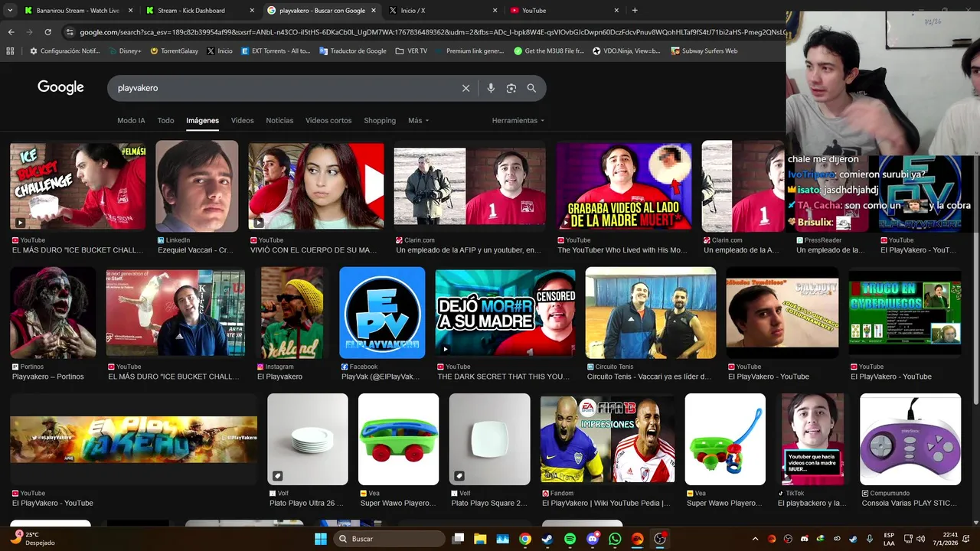Open WhatsApp from the taskbar

pyautogui.click(x=615, y=539)
